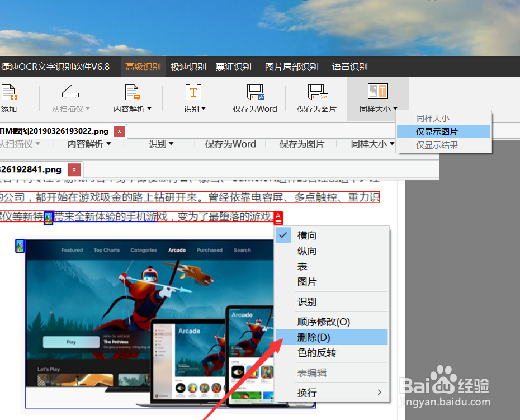Click the small image-block marker icon on the picture region

[x=20, y=246]
